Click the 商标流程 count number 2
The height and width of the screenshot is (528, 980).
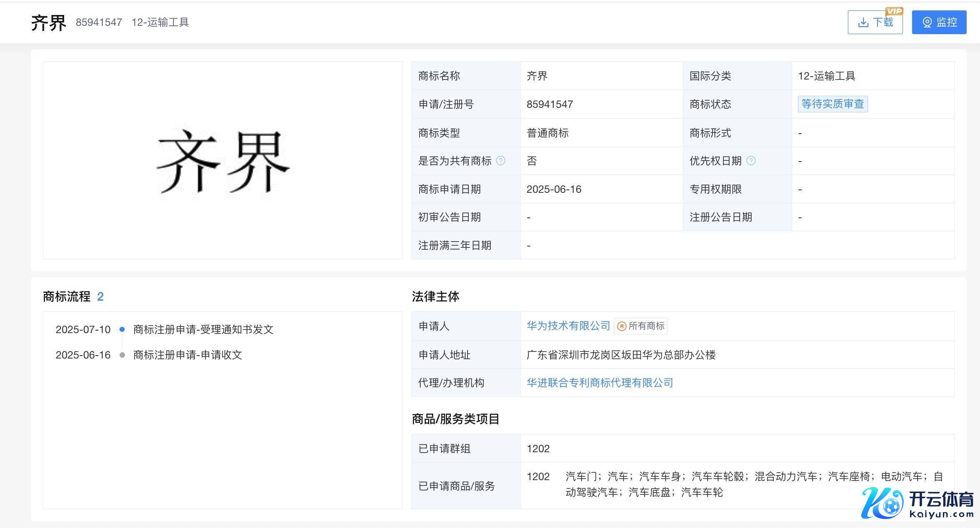point(100,296)
